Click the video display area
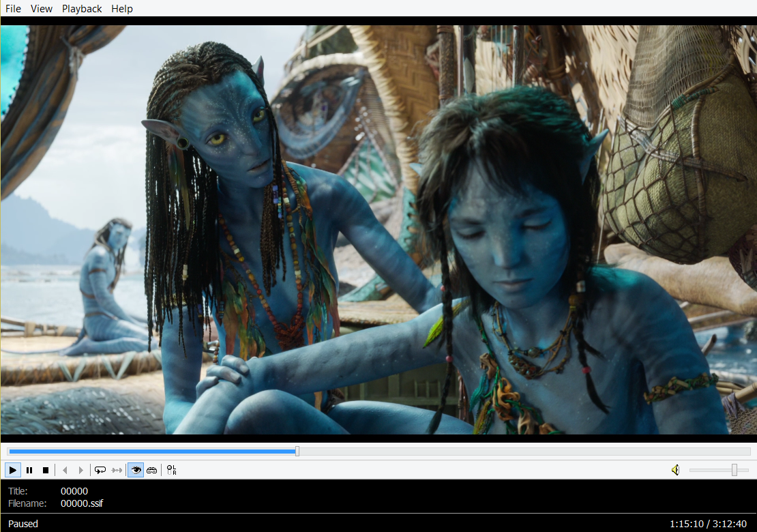 [378, 229]
